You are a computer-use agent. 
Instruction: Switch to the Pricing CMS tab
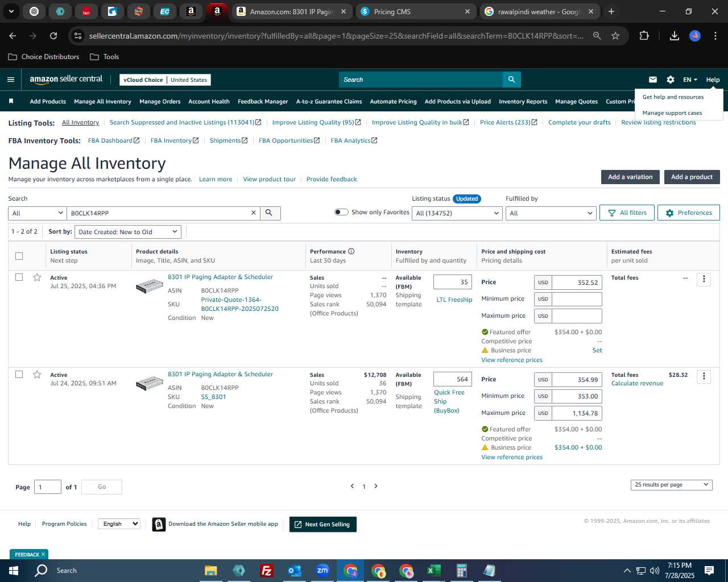[416, 11]
